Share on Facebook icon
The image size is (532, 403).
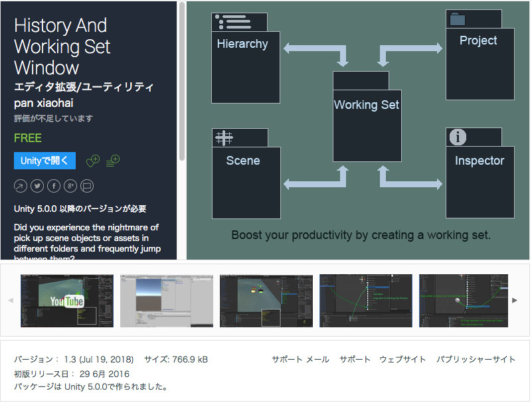[x=54, y=186]
